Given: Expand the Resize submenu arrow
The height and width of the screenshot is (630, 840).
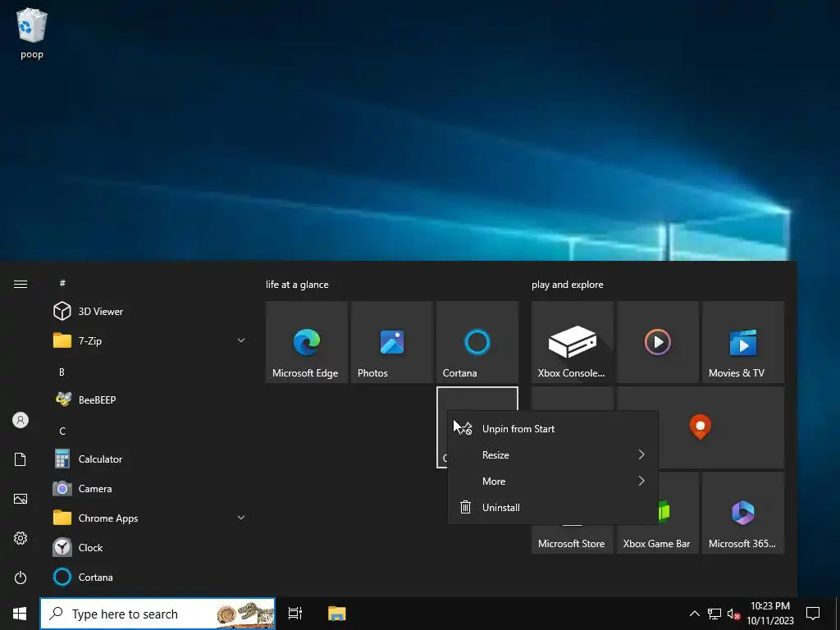Looking at the screenshot, I should (x=641, y=454).
